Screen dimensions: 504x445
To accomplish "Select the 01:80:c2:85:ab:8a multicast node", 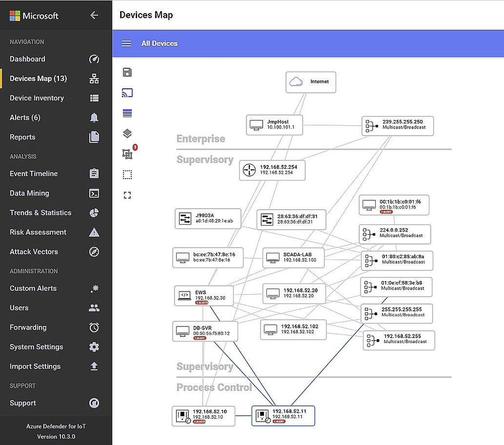I will (x=397, y=260).
